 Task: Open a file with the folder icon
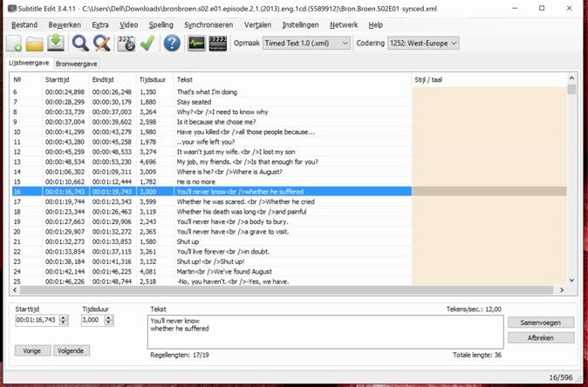[x=35, y=44]
